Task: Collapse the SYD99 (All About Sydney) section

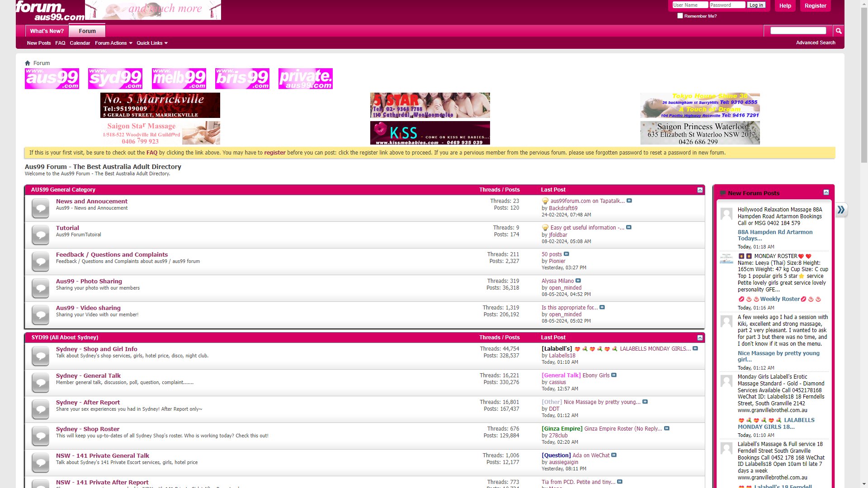Action: coord(700,337)
